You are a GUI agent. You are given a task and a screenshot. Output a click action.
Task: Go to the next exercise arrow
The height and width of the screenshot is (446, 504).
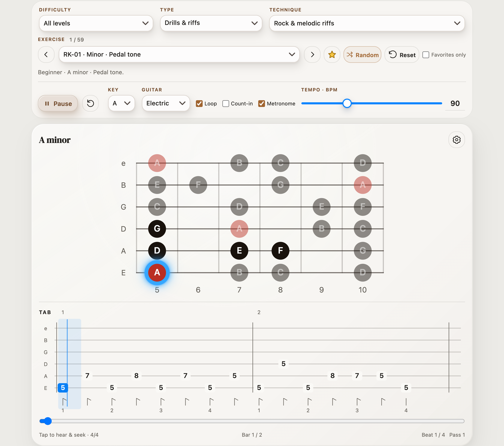click(x=312, y=55)
